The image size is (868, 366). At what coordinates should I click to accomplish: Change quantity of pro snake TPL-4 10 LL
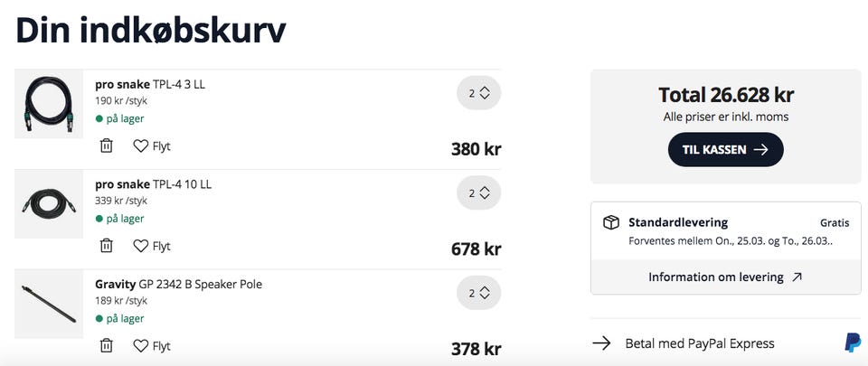coord(478,192)
